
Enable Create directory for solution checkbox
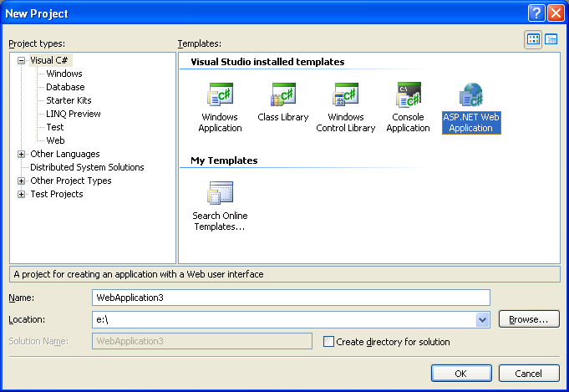[x=328, y=342]
